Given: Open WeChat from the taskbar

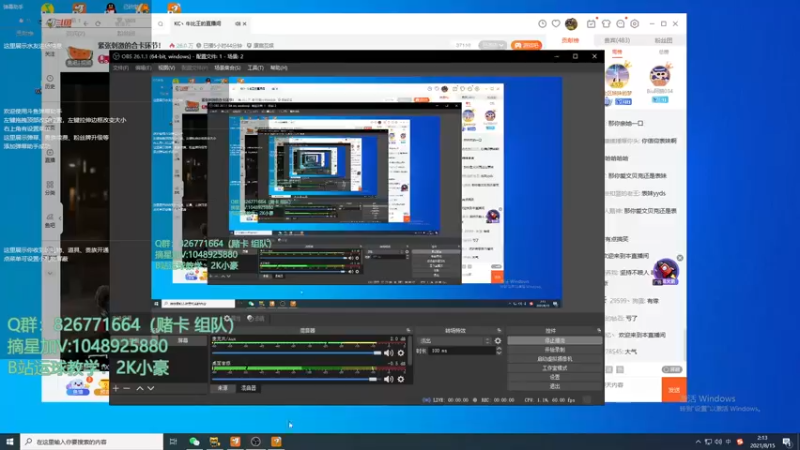Looking at the screenshot, I should (194, 441).
